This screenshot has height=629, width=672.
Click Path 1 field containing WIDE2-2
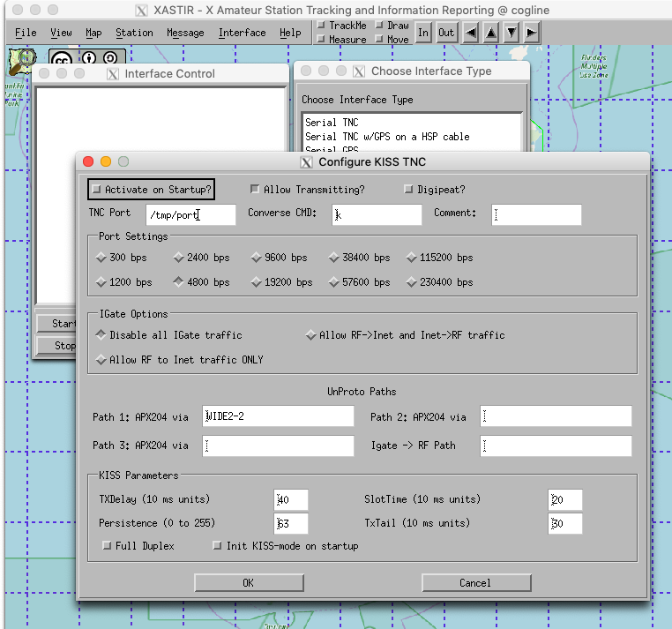tap(278, 416)
